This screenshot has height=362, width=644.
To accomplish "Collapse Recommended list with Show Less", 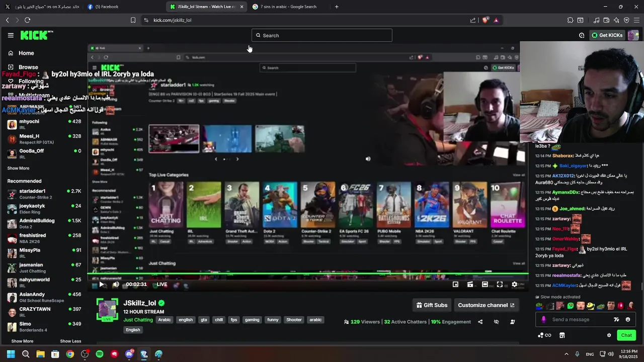I will point(70,341).
